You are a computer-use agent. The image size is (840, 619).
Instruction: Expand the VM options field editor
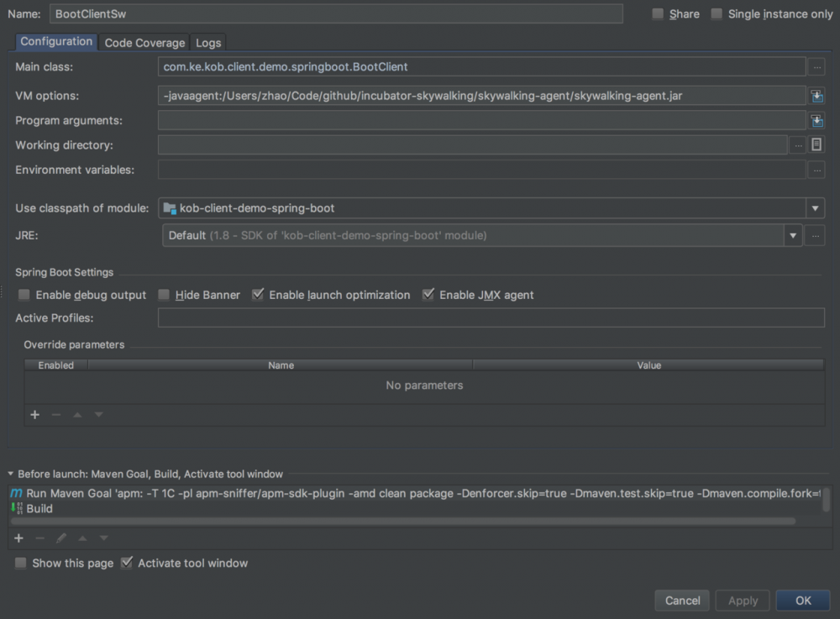(816, 97)
